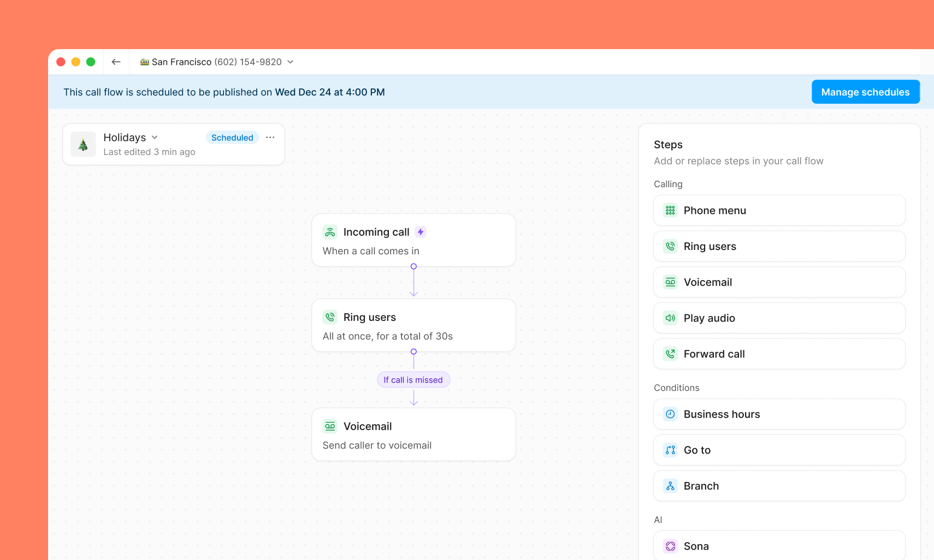Image resolution: width=934 pixels, height=560 pixels.
Task: Expand the Holidays call flow dropdown
Action: [155, 138]
